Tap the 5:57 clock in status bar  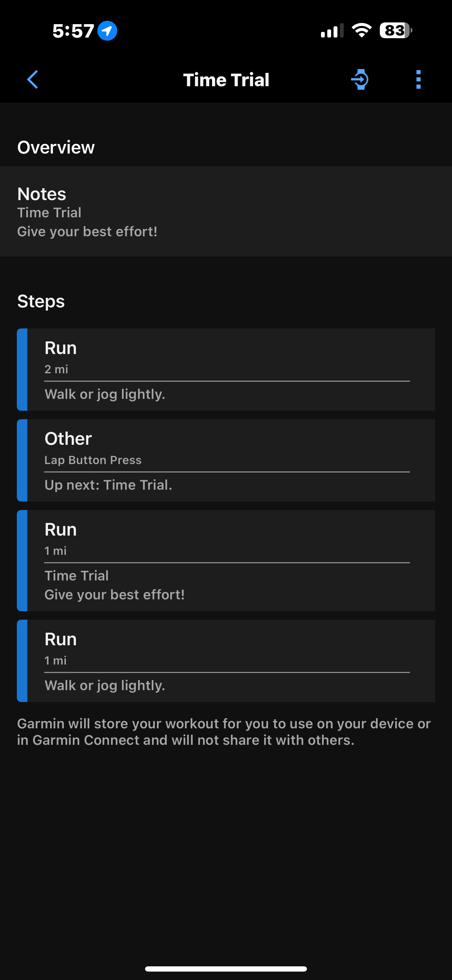[x=73, y=31]
